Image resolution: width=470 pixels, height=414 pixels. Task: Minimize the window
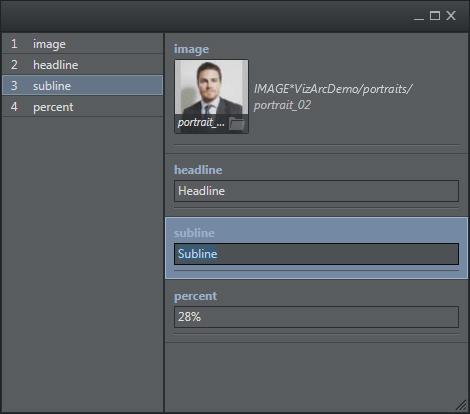(419, 16)
